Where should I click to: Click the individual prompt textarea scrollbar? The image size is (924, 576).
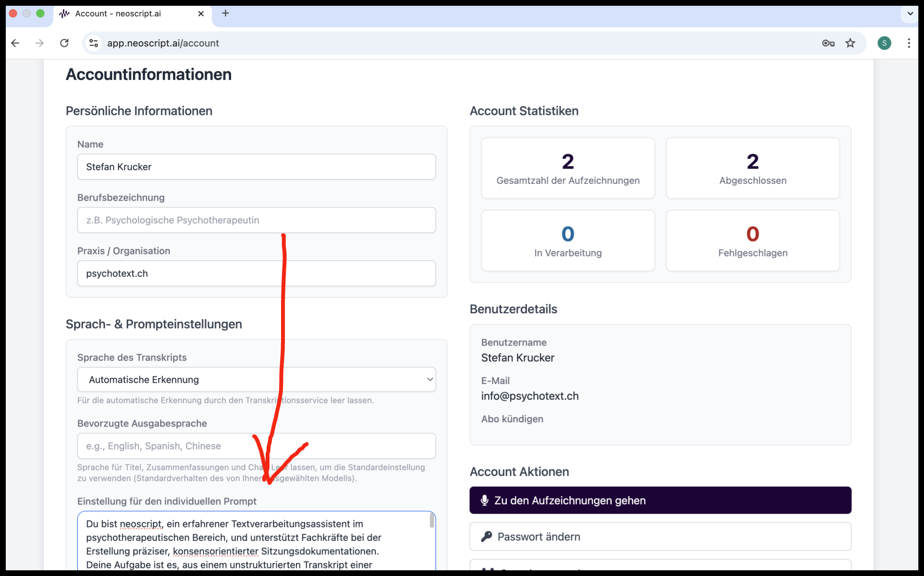(432, 522)
